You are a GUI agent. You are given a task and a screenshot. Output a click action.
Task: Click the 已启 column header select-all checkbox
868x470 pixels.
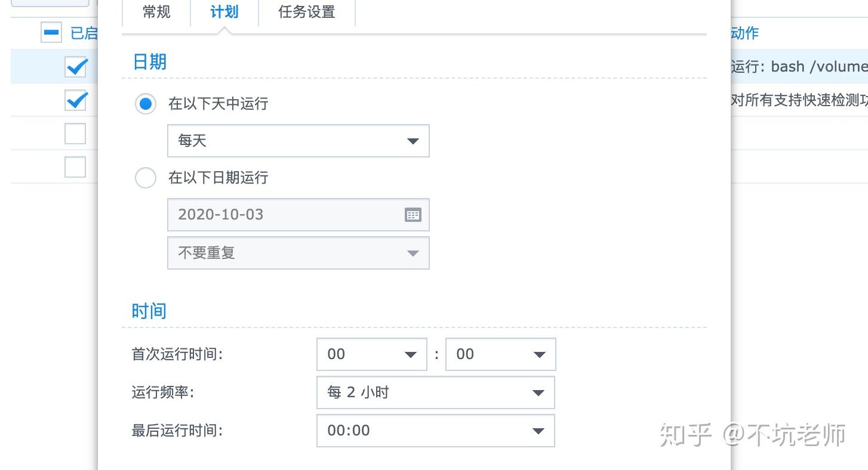51,32
